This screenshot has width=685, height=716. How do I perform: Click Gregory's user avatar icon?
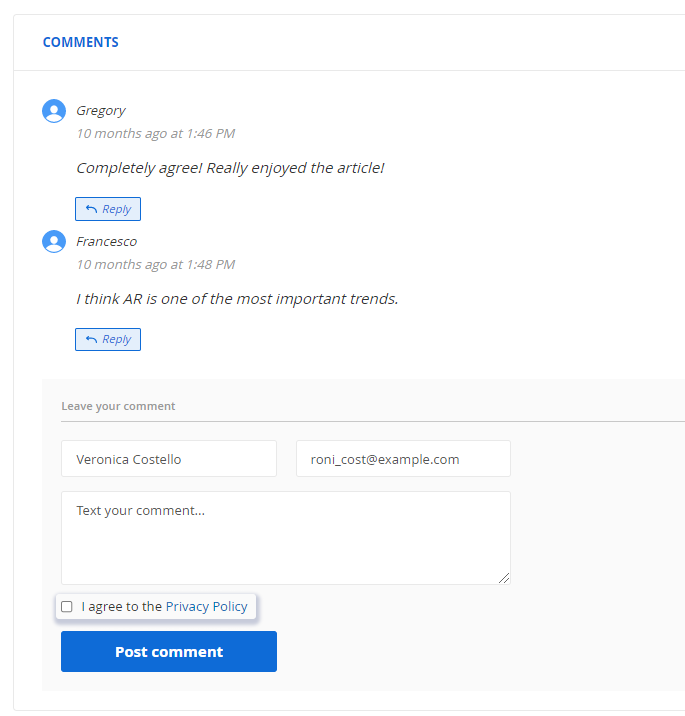click(54, 111)
